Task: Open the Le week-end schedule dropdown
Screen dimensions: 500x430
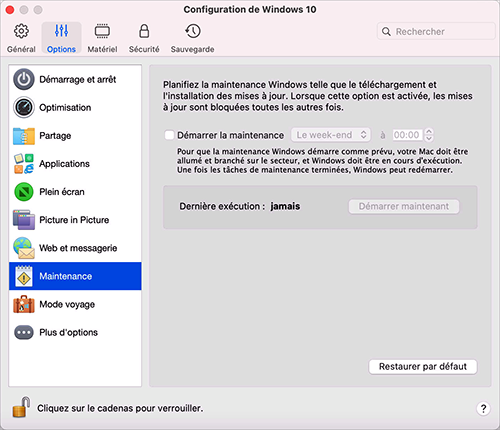Action: tap(331, 135)
